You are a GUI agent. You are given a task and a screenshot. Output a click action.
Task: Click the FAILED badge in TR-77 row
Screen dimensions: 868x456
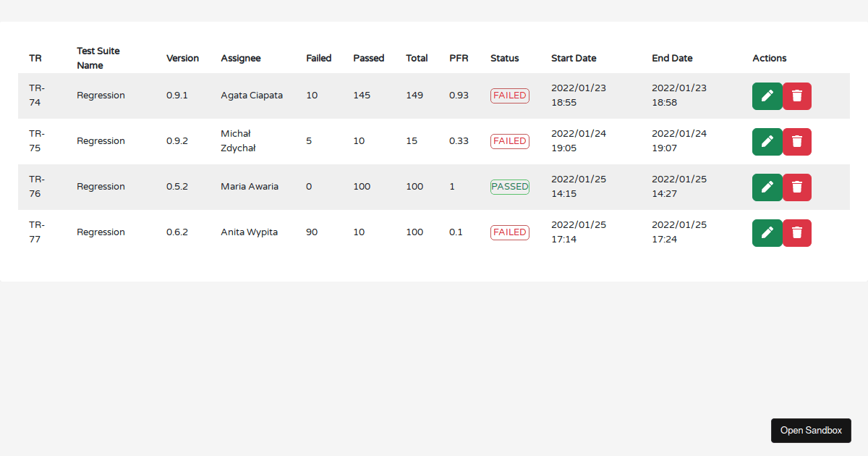pyautogui.click(x=509, y=232)
